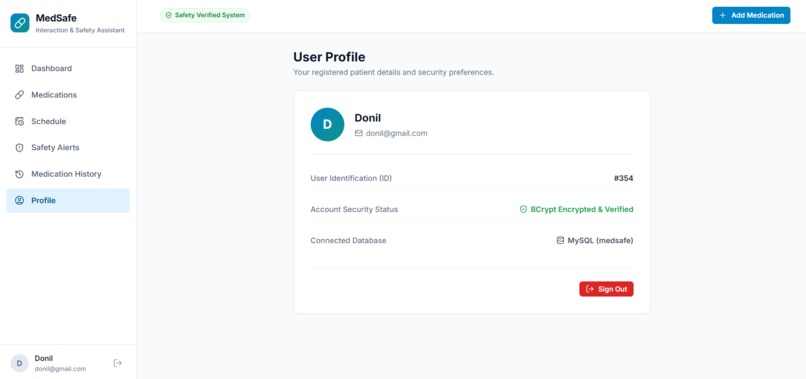Click the Safety Alerts shield icon
Image resolution: width=806 pixels, height=379 pixels.
pyautogui.click(x=20, y=148)
